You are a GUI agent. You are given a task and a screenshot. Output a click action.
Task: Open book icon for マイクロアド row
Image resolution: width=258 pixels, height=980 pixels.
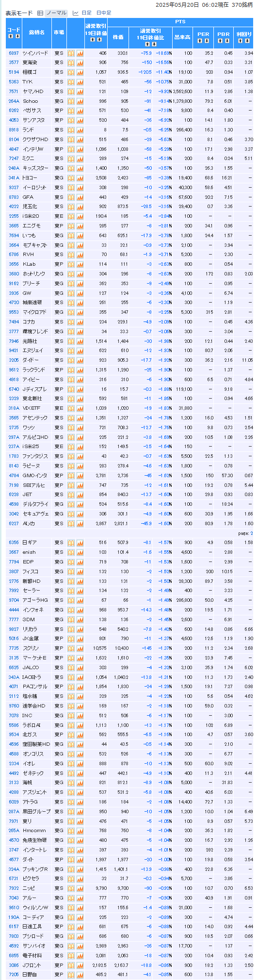pyautogui.click(x=71, y=312)
